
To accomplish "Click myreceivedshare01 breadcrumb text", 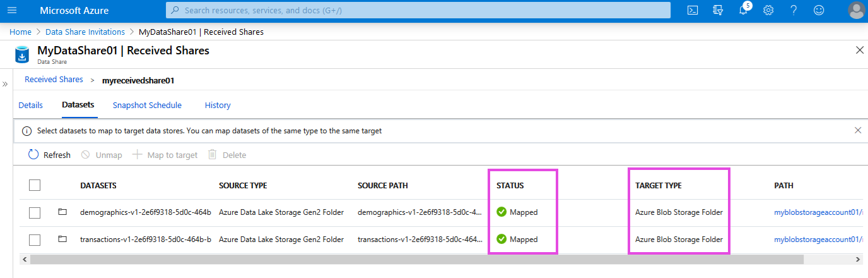I will coord(138,80).
